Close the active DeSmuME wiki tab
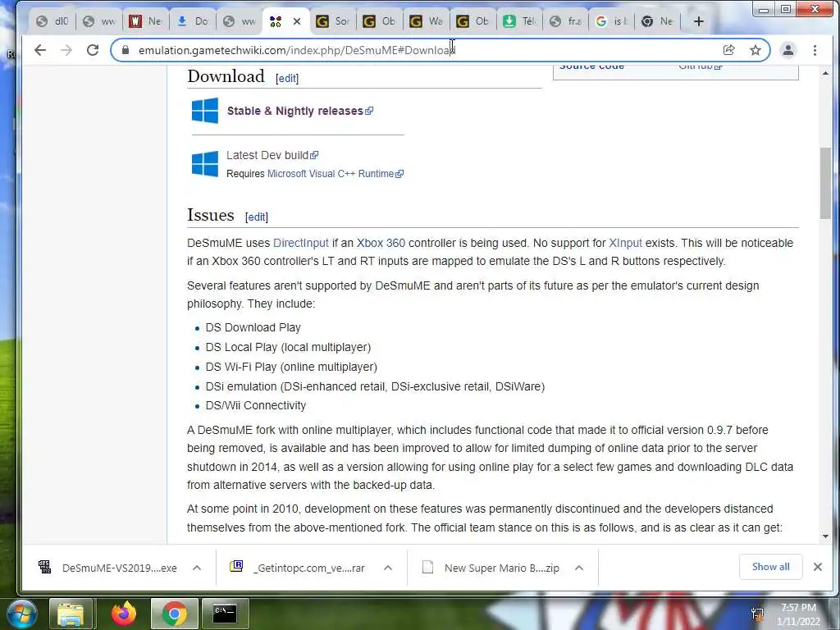840x630 pixels. pyautogui.click(x=297, y=21)
